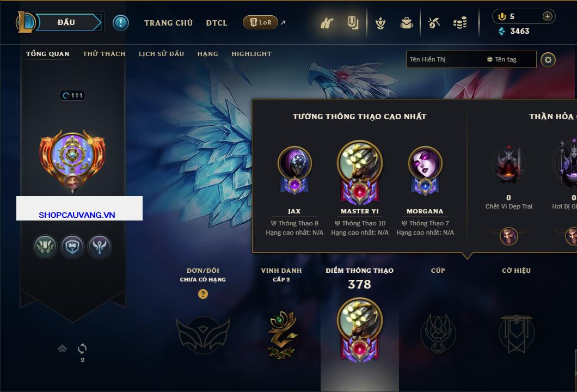
Task: Select the THỬ THÁCH tab
Action: pos(104,54)
